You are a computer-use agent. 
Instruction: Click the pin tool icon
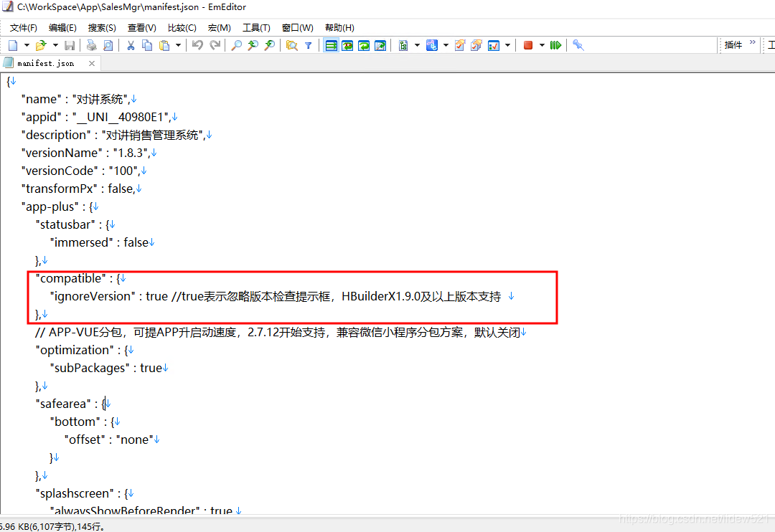point(578,45)
